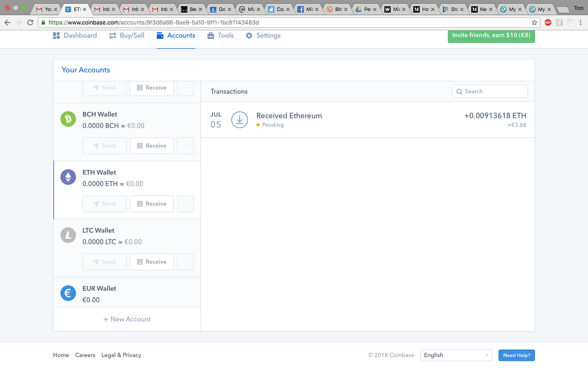Add a New Account
Viewport: 588px width, 368px height.
pos(127,319)
